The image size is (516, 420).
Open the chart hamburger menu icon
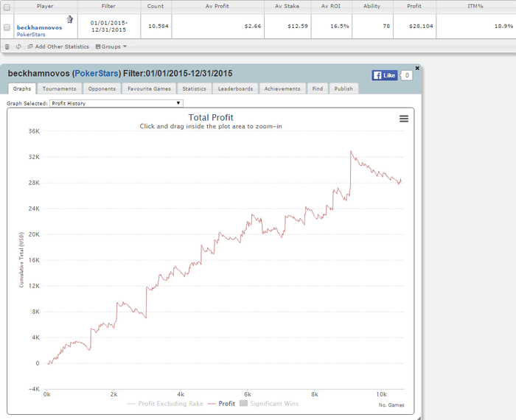point(404,119)
